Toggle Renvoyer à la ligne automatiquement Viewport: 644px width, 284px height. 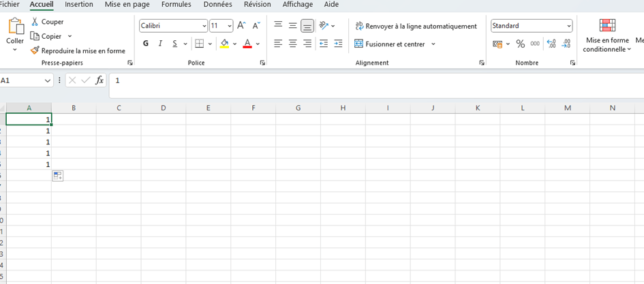(x=416, y=26)
